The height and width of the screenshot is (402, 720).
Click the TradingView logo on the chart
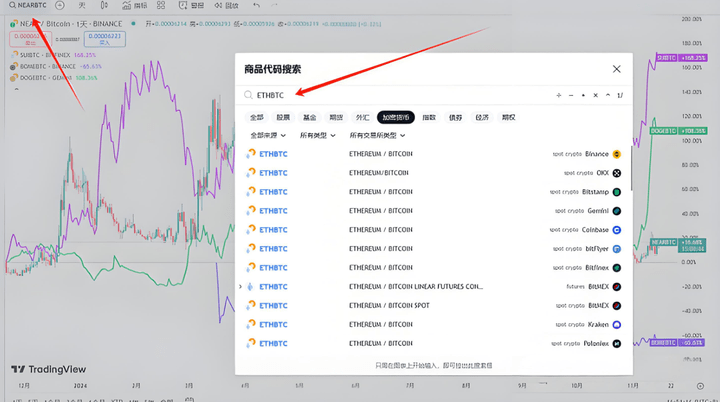(x=49, y=369)
